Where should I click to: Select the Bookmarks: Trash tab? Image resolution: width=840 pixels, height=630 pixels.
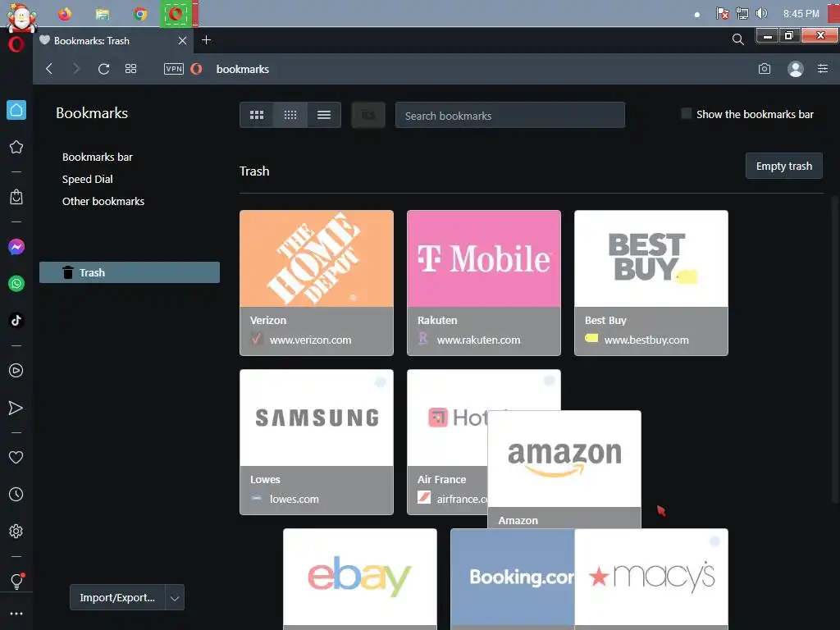point(113,41)
